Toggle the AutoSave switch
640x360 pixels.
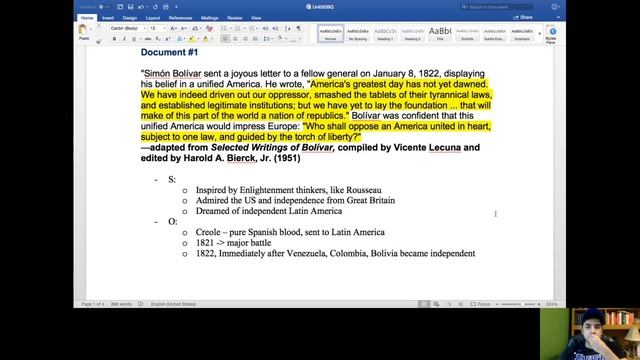click(104, 7)
